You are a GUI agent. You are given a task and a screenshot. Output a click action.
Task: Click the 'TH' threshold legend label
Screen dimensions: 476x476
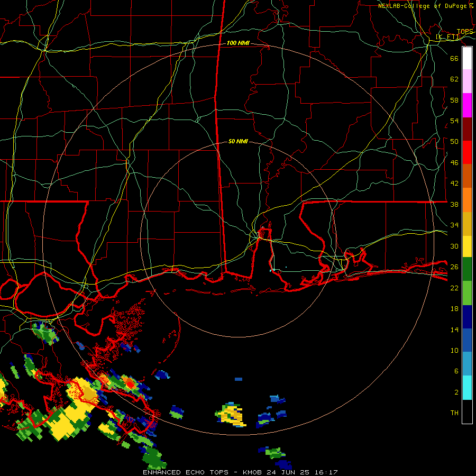454,413
